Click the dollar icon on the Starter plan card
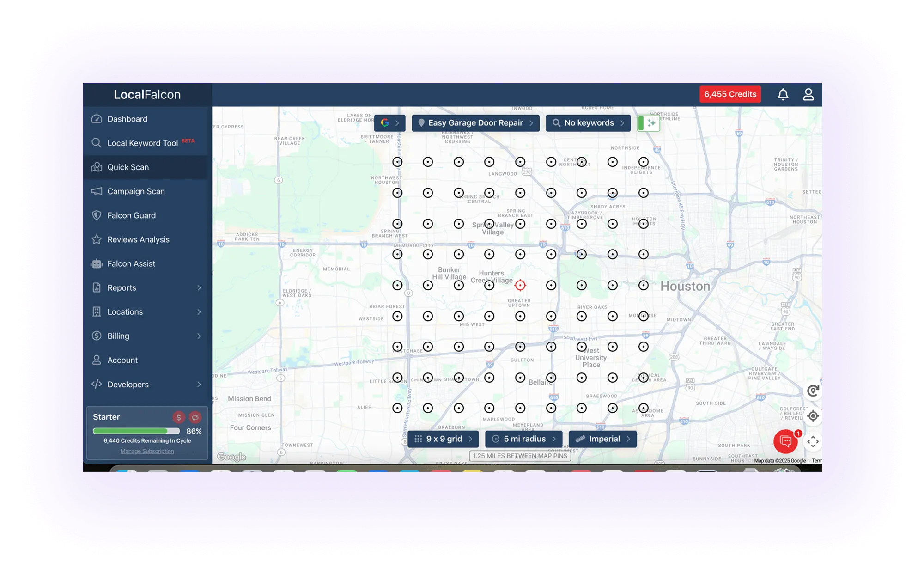This screenshot has height=574, width=924. 178,417
